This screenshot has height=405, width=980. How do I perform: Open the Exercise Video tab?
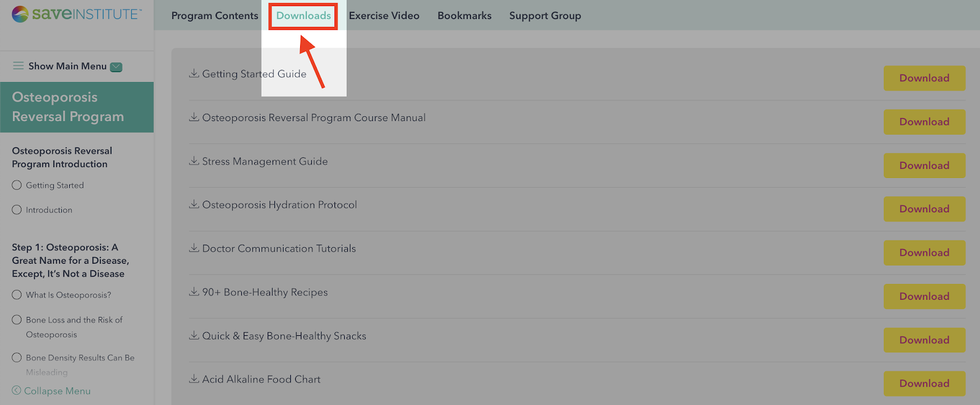tap(384, 16)
